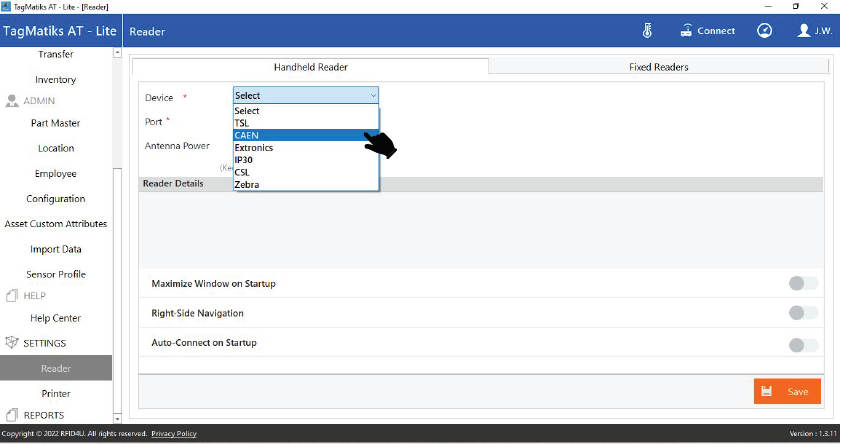842x444 pixels.
Task: Open the speedometer dashboard icon
Action: pyautogui.click(x=765, y=31)
